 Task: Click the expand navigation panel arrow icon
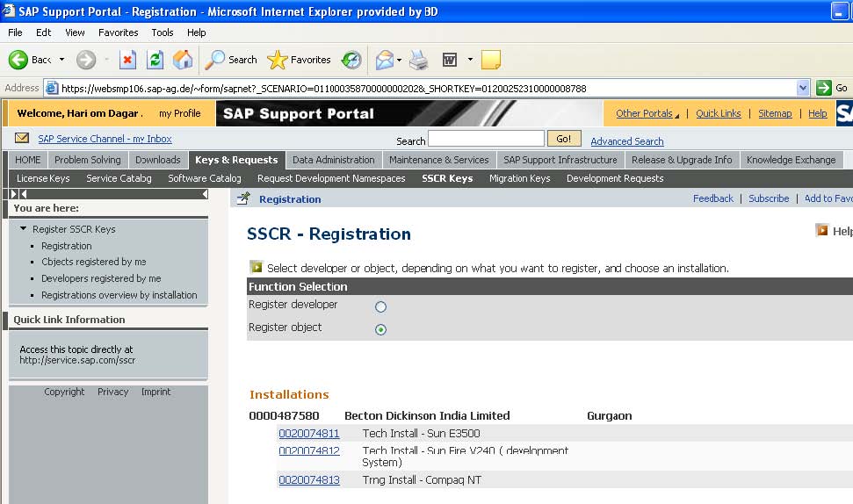14,193
